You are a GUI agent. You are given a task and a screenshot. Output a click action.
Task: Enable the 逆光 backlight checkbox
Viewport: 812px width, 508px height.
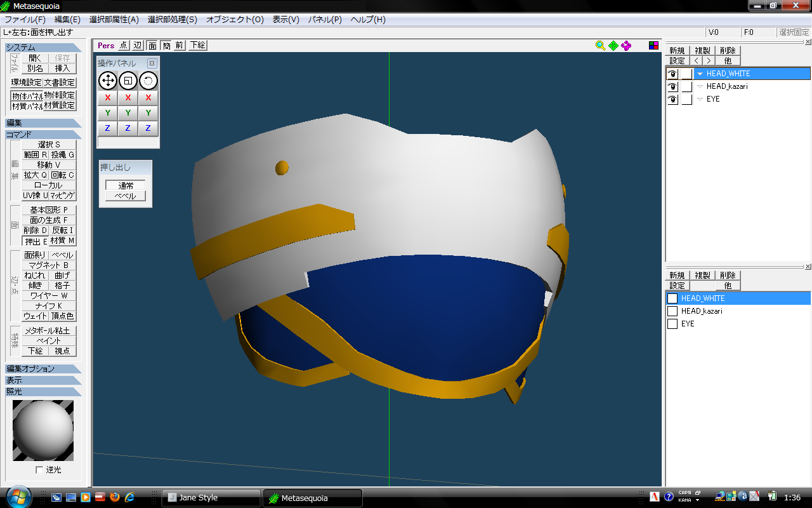pyautogui.click(x=39, y=470)
